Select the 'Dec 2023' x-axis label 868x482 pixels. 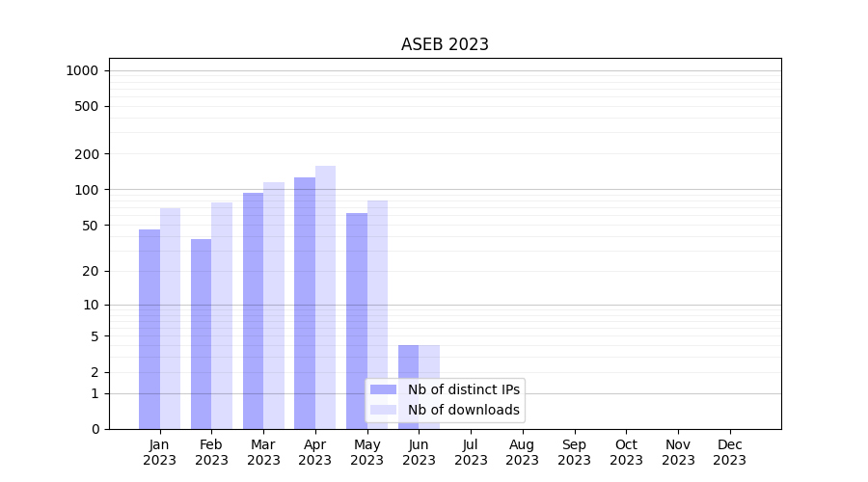pos(729,452)
